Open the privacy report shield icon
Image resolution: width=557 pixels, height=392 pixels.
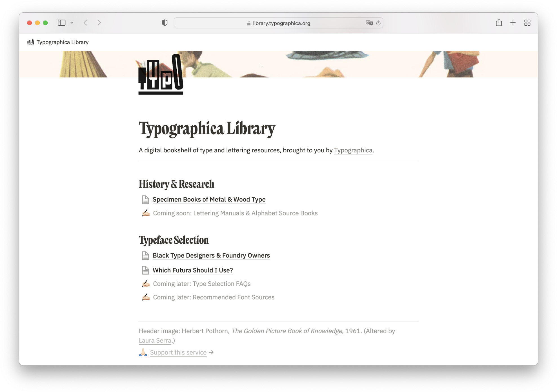pos(165,23)
